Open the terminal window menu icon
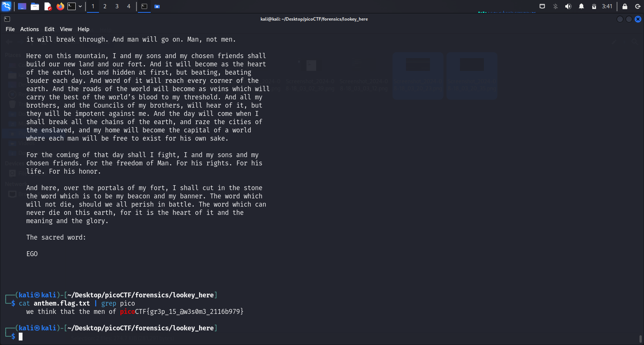This screenshot has width=644, height=345. 7,19
